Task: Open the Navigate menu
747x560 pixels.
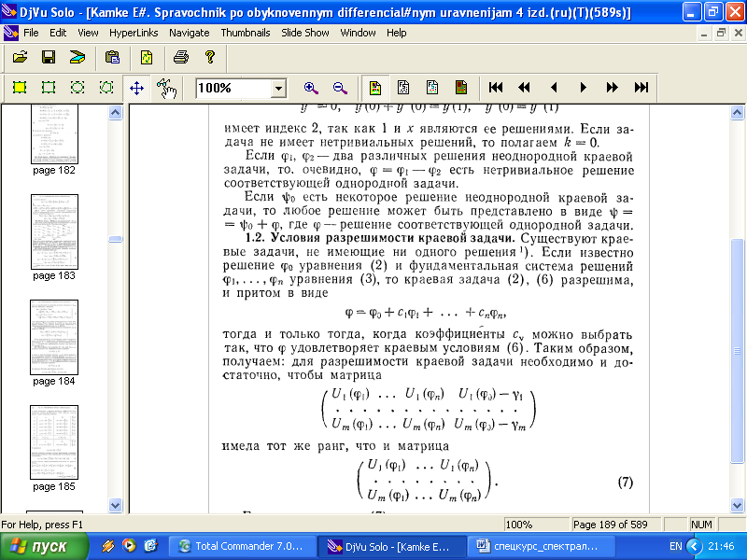Action: pos(190,33)
